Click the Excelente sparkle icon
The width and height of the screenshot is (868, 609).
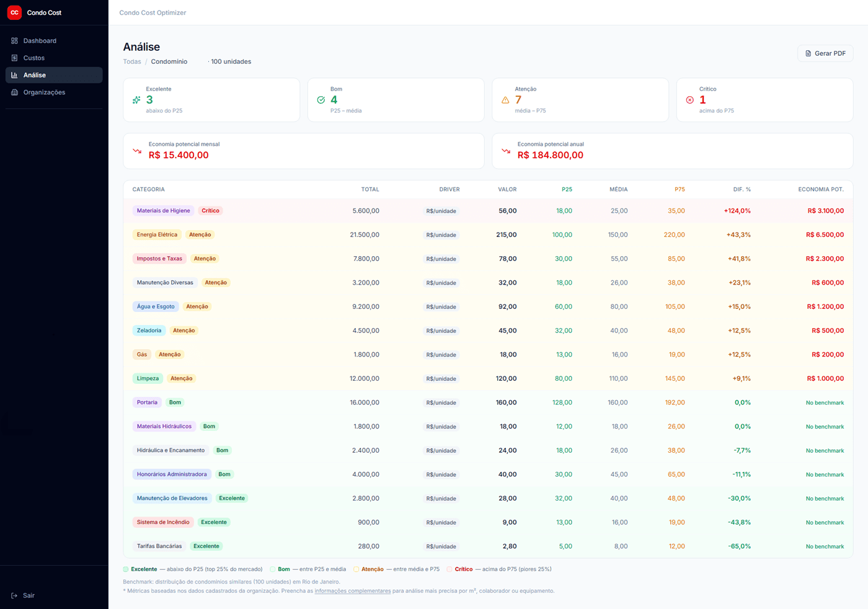click(136, 100)
